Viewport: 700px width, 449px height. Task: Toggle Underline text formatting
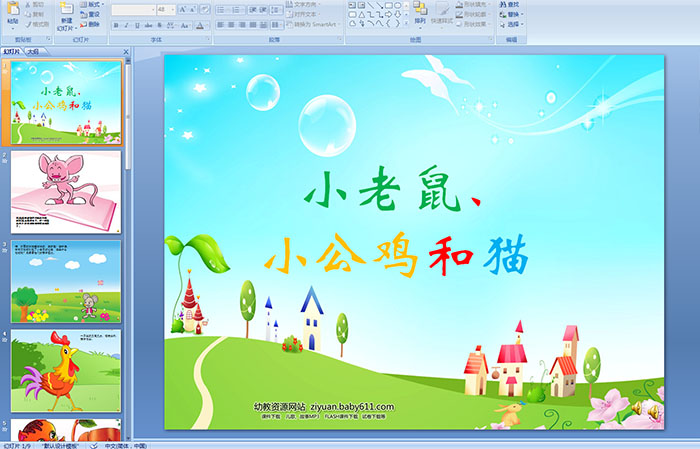[135, 24]
